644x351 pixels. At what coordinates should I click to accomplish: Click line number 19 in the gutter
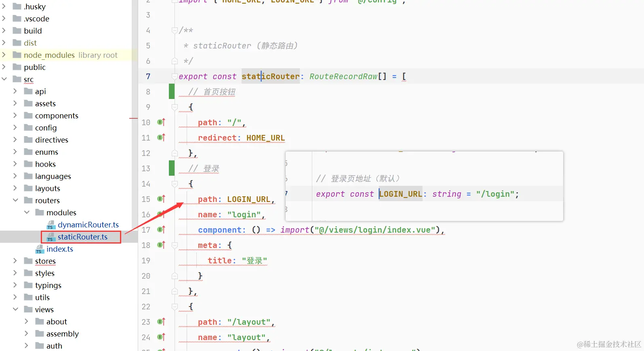click(x=146, y=261)
